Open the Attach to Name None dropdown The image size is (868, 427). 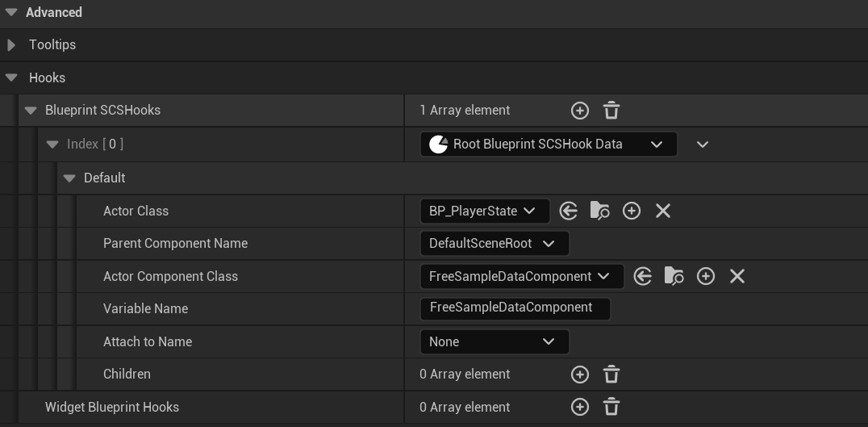click(495, 341)
